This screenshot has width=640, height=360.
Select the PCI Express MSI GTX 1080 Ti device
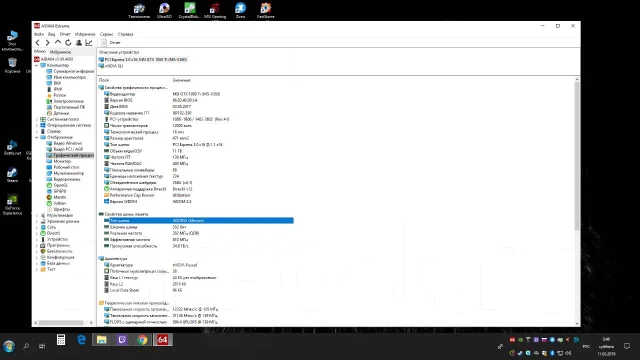pyautogui.click(x=143, y=60)
